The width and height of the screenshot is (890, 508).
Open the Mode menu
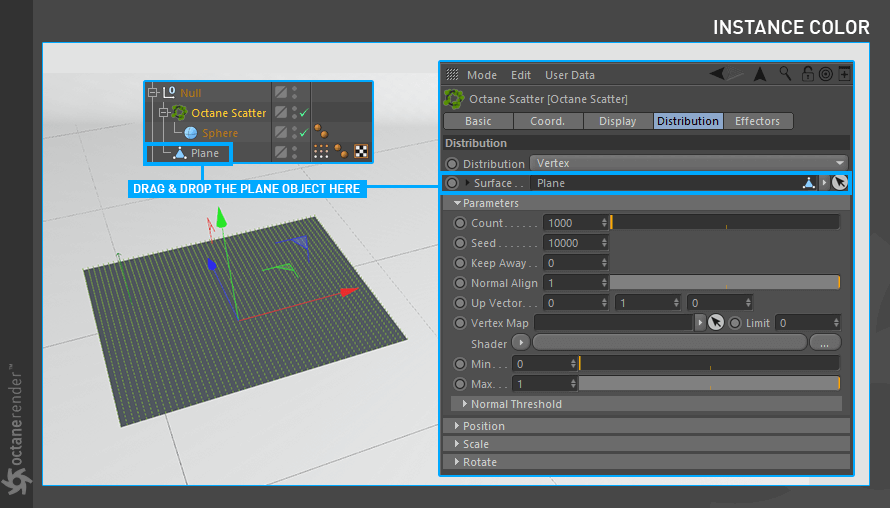click(x=482, y=75)
